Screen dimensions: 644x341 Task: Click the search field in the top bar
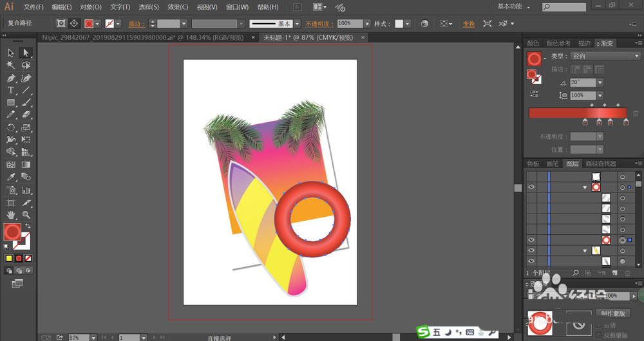tap(564, 7)
